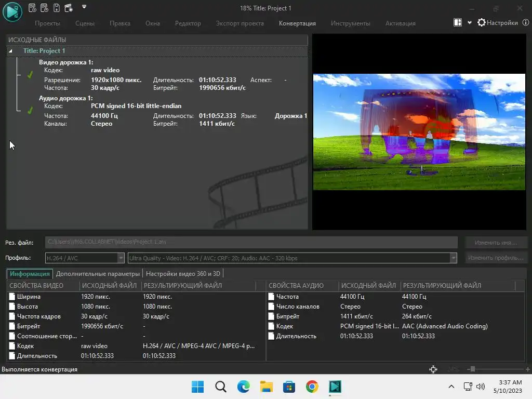Viewport: 532px width, 399px height.
Task: Click the СВОЙСТВА АУДИО column header
Action: pyautogui.click(x=303, y=286)
